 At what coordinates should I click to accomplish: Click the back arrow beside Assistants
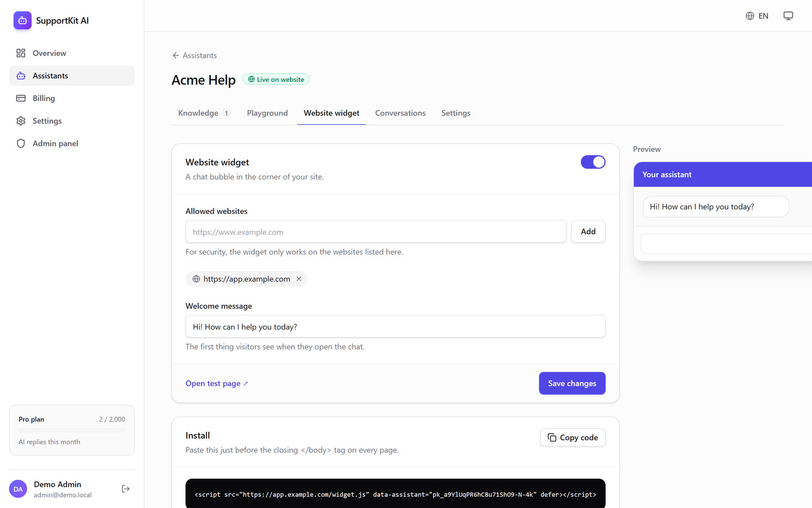click(176, 55)
